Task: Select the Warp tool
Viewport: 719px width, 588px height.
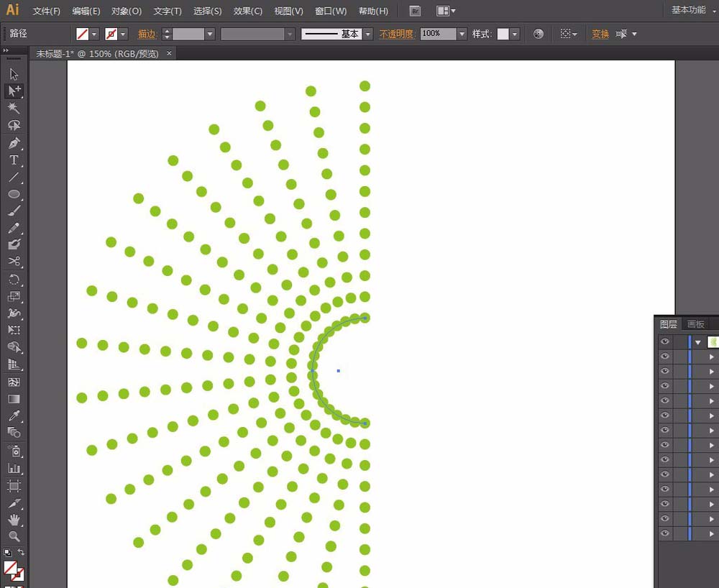Action: point(14,313)
